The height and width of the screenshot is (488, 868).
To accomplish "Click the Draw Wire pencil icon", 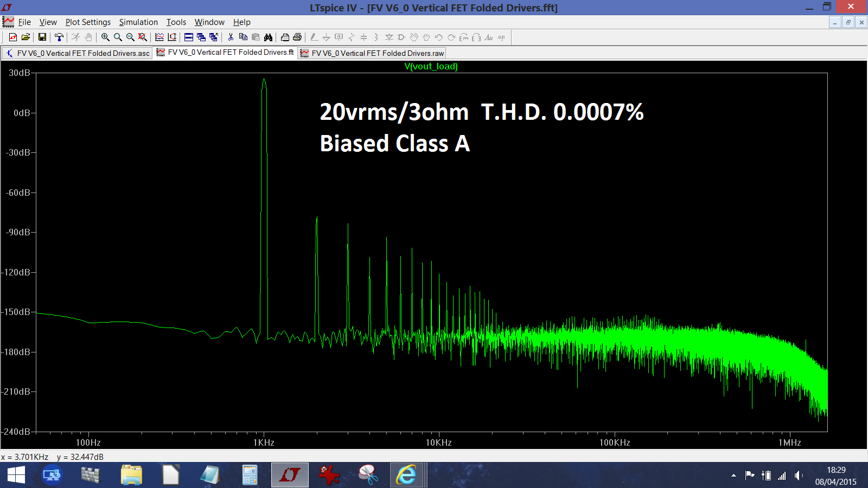I will click(x=314, y=37).
